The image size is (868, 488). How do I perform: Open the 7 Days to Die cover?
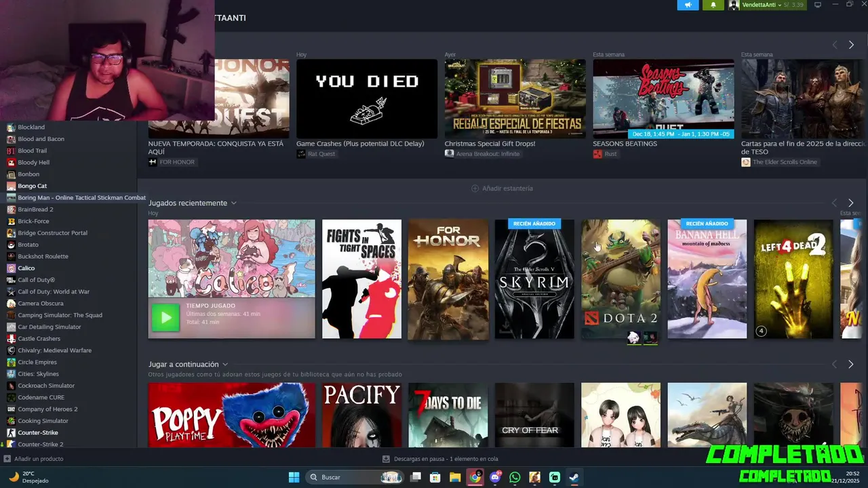point(448,415)
